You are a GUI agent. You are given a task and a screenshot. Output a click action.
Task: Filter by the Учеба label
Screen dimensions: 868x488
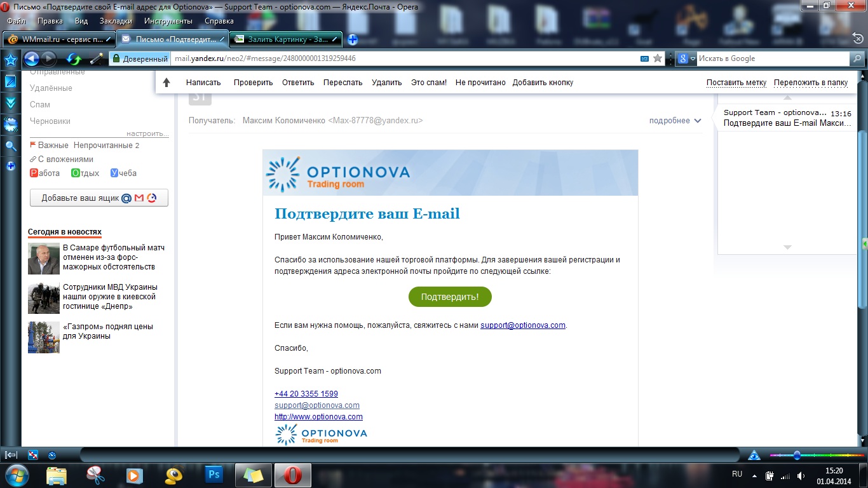coord(123,173)
